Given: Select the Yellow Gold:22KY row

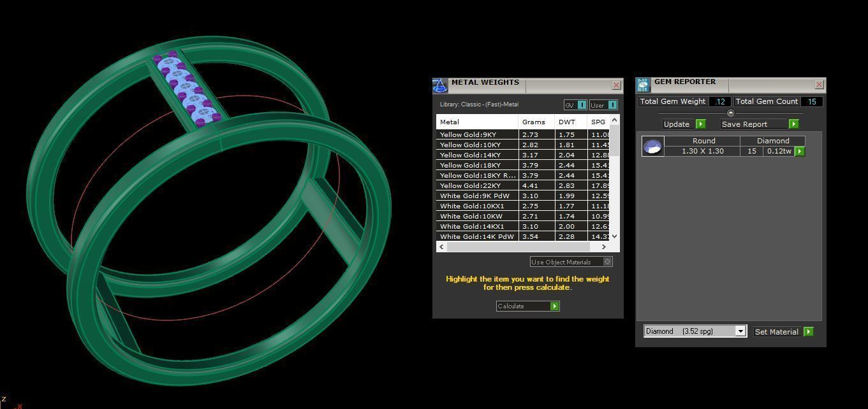Looking at the screenshot, I should coord(523,185).
